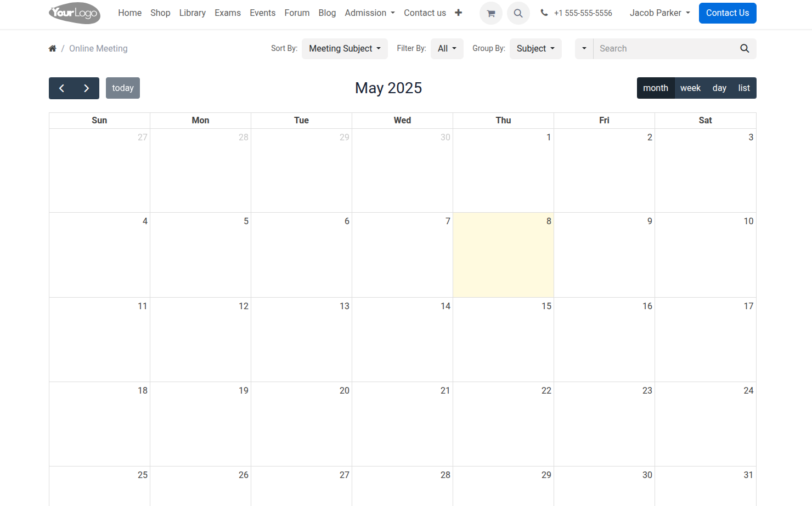Jump to the current date with today button
Image resolution: width=812 pixels, height=506 pixels.
pos(123,88)
